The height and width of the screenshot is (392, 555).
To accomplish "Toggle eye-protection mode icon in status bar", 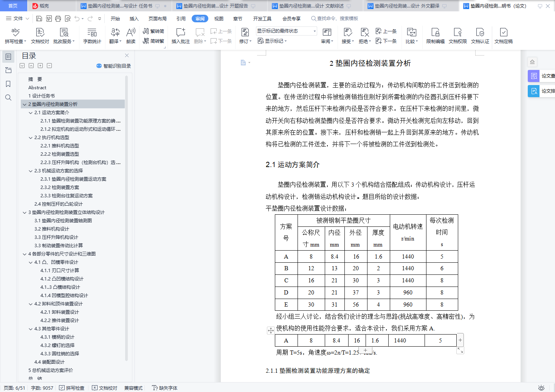I will 541,388.
